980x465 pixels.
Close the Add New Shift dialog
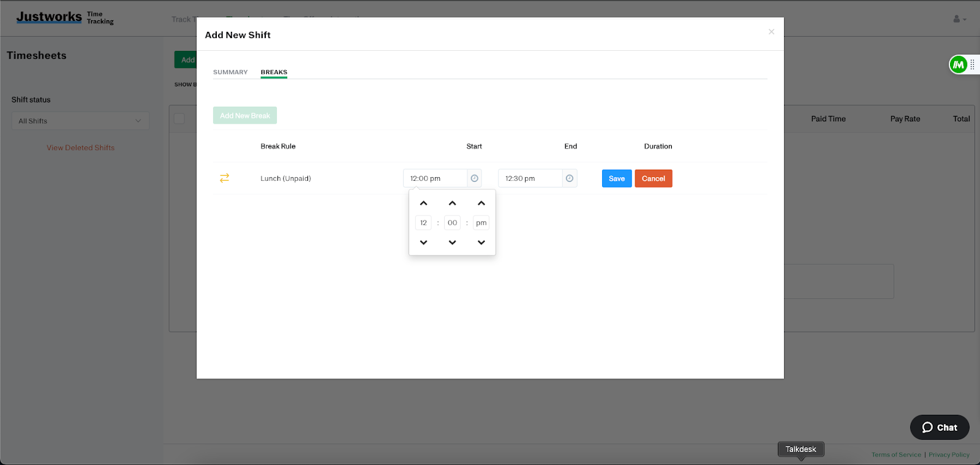(771, 32)
